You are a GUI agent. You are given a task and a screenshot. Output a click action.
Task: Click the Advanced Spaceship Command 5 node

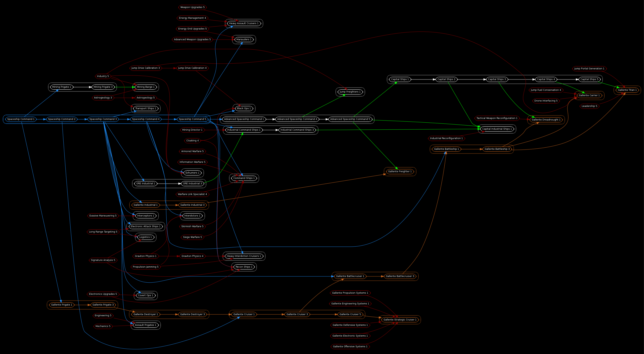click(350, 119)
